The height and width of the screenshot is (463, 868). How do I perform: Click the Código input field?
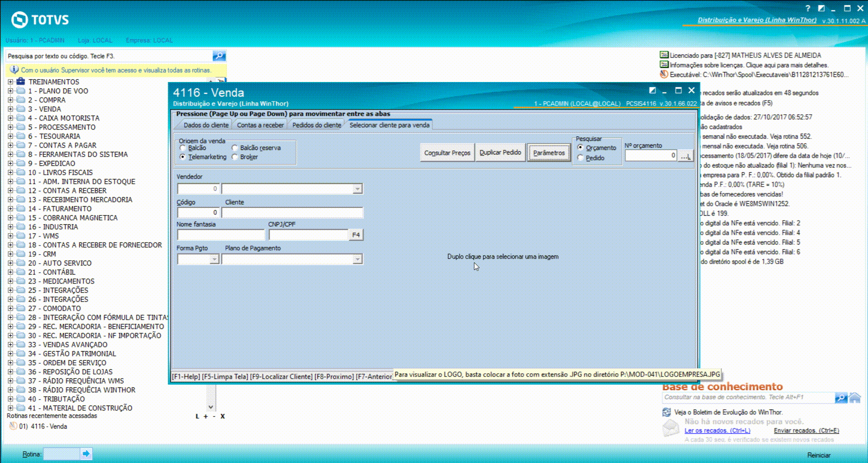tap(198, 212)
